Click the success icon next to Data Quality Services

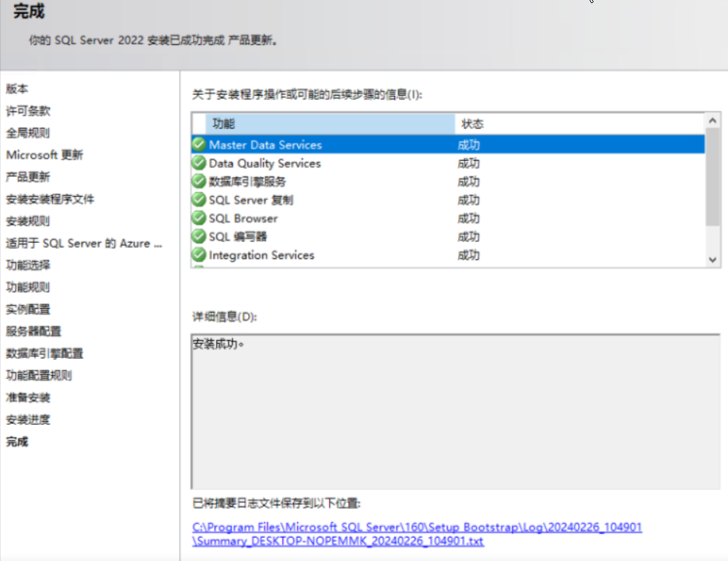pyautogui.click(x=198, y=163)
